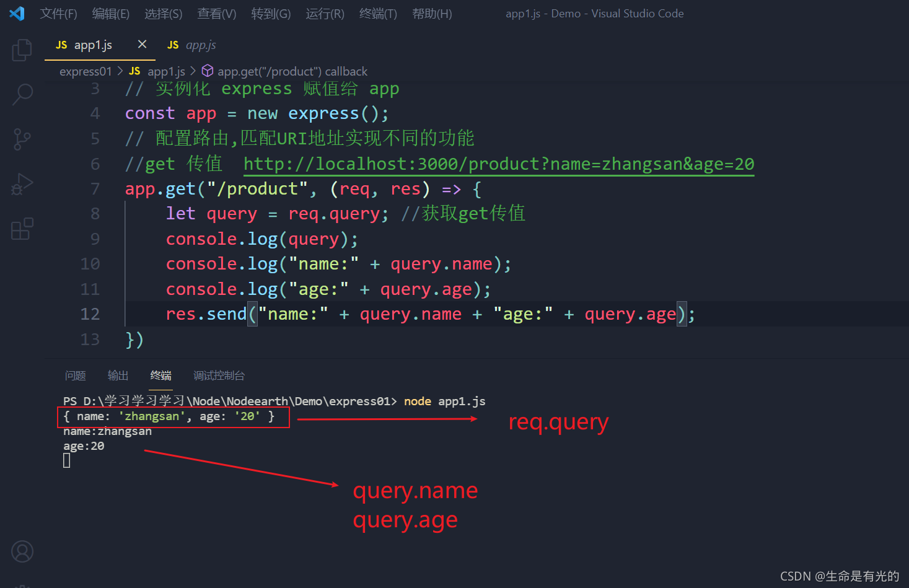The height and width of the screenshot is (588, 909).
Task: Click the console.log("age:" line
Action: click(328, 289)
